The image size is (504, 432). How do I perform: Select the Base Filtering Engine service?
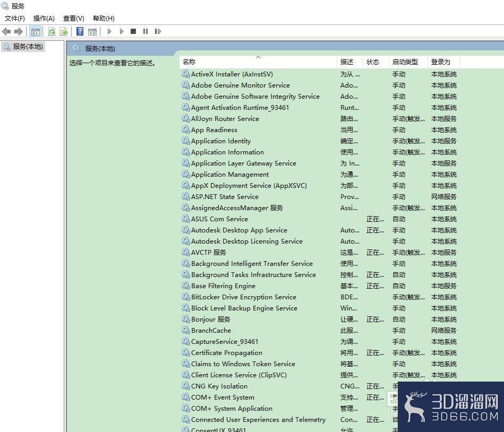coord(223,286)
